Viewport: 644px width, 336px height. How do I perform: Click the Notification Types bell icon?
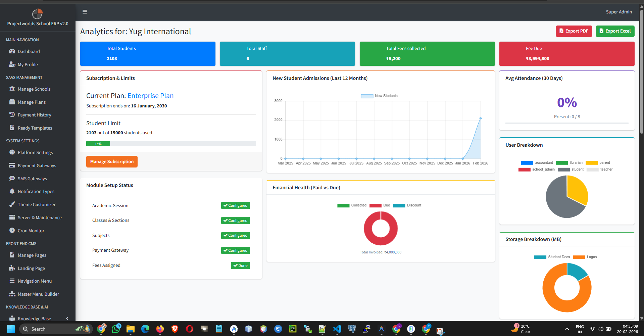tap(12, 191)
